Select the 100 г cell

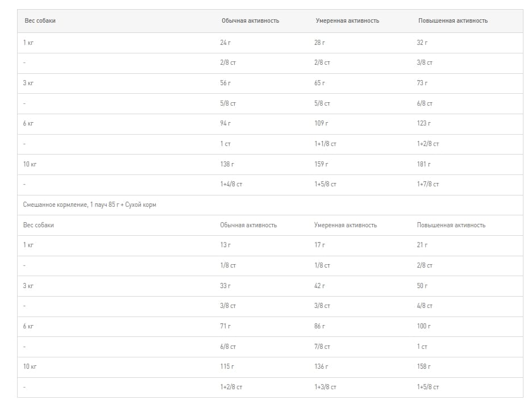click(x=423, y=326)
